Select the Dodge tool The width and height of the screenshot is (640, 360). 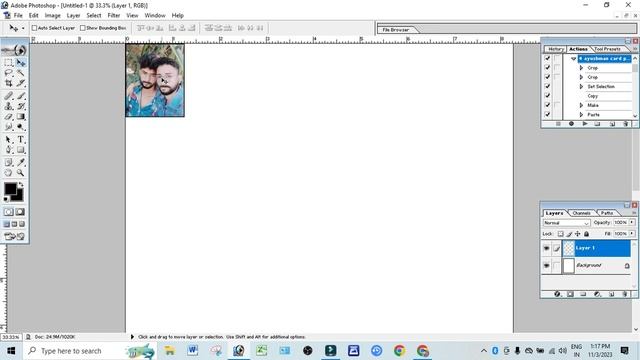tap(21, 127)
